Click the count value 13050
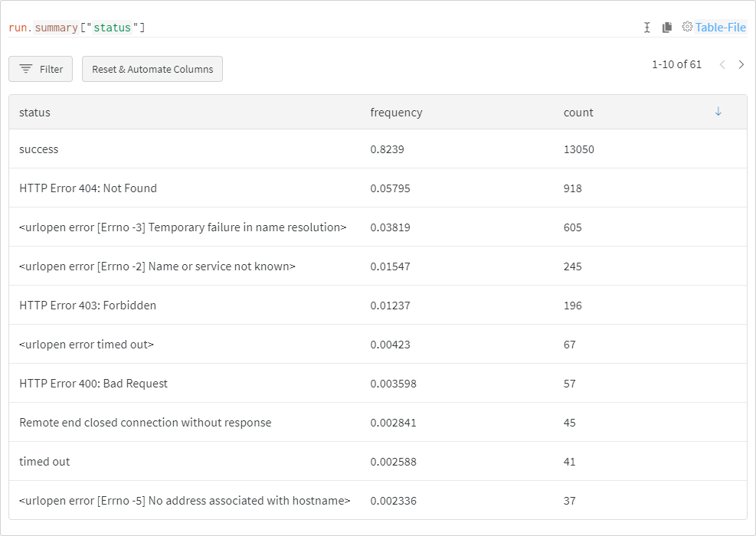Viewport: 756px width, 536px height. point(578,149)
